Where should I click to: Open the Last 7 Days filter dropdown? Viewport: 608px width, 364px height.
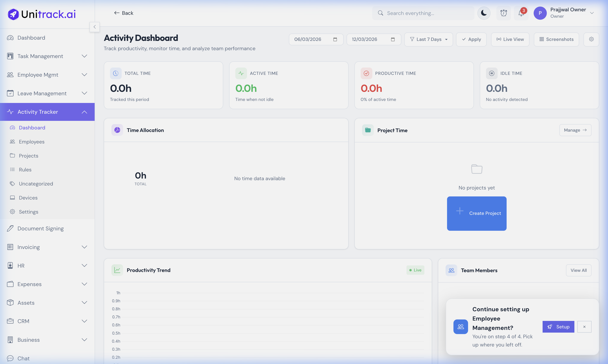tap(429, 39)
